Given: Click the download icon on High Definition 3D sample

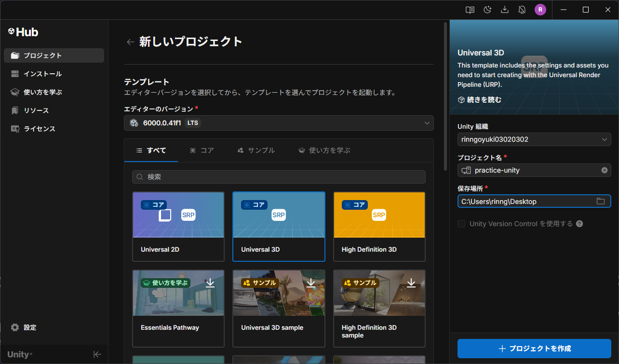Looking at the screenshot, I should (411, 283).
